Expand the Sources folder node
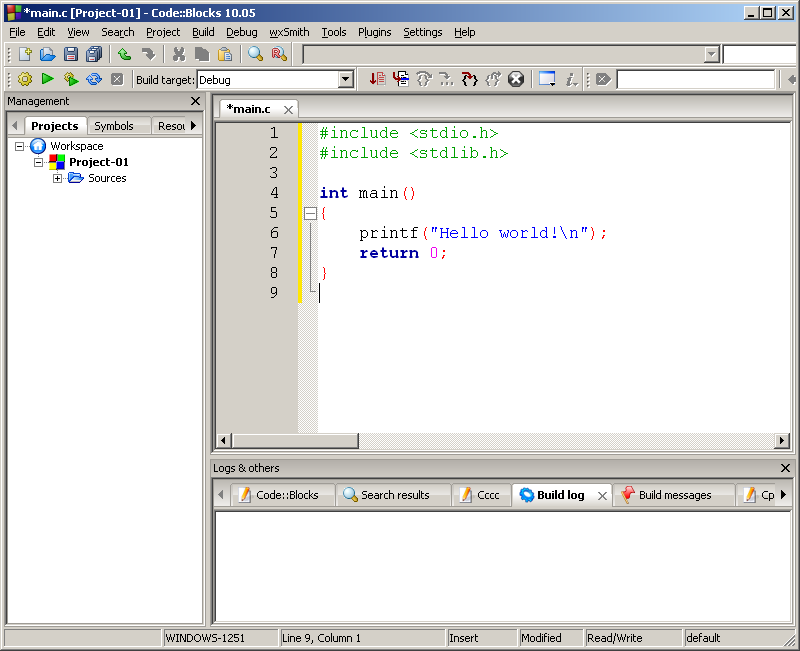The width and height of the screenshot is (800, 651). click(x=57, y=178)
